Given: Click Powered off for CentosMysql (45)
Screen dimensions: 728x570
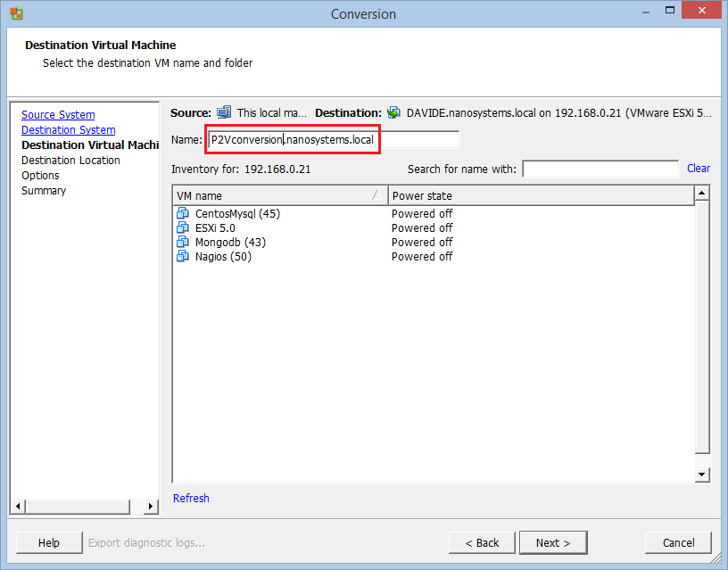Looking at the screenshot, I should click(x=422, y=213).
